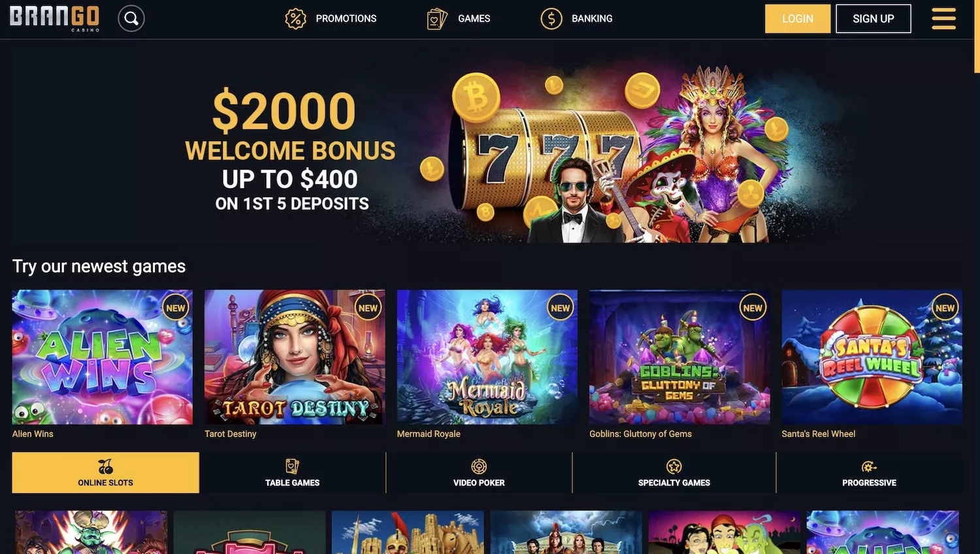Click the cherries icon on Online Slots
The height and width of the screenshot is (554, 980).
pos(105,466)
